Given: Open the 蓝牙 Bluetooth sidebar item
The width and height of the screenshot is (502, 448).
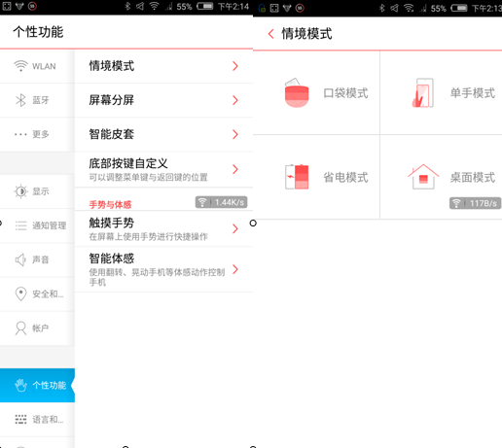Looking at the screenshot, I should 37,100.
